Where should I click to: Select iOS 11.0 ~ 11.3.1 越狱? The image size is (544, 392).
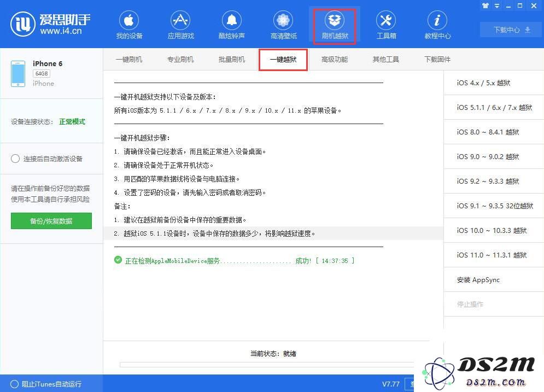494,255
